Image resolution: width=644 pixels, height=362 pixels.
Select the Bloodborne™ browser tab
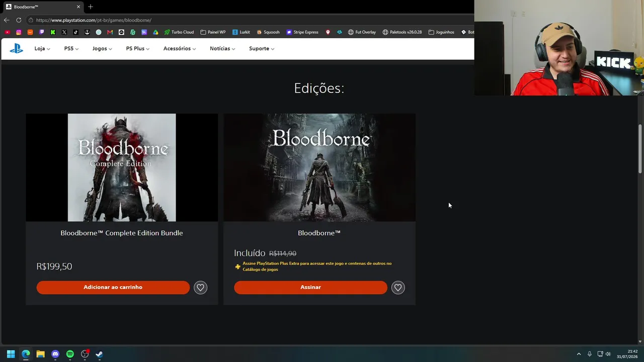pyautogui.click(x=43, y=7)
